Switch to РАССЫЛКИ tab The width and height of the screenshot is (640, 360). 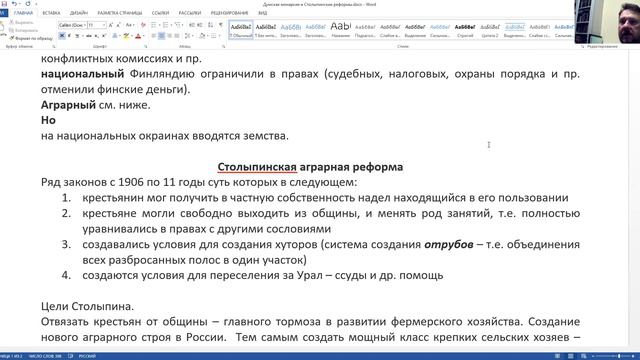[x=190, y=13]
